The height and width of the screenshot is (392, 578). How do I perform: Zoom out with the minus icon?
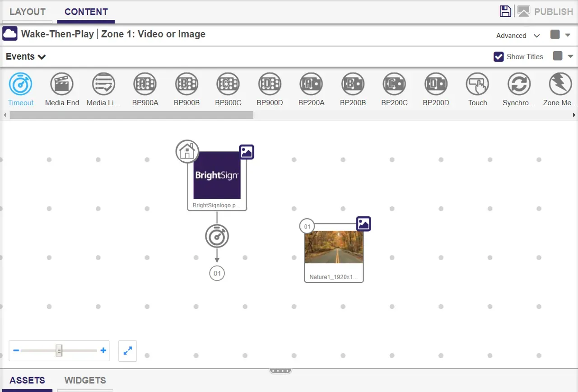click(x=16, y=350)
